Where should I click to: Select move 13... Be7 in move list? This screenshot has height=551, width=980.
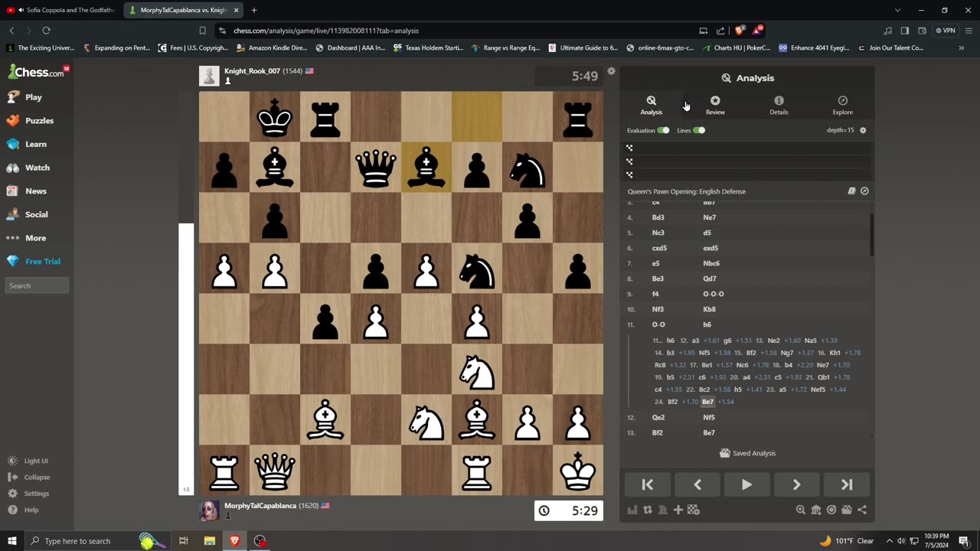(709, 432)
